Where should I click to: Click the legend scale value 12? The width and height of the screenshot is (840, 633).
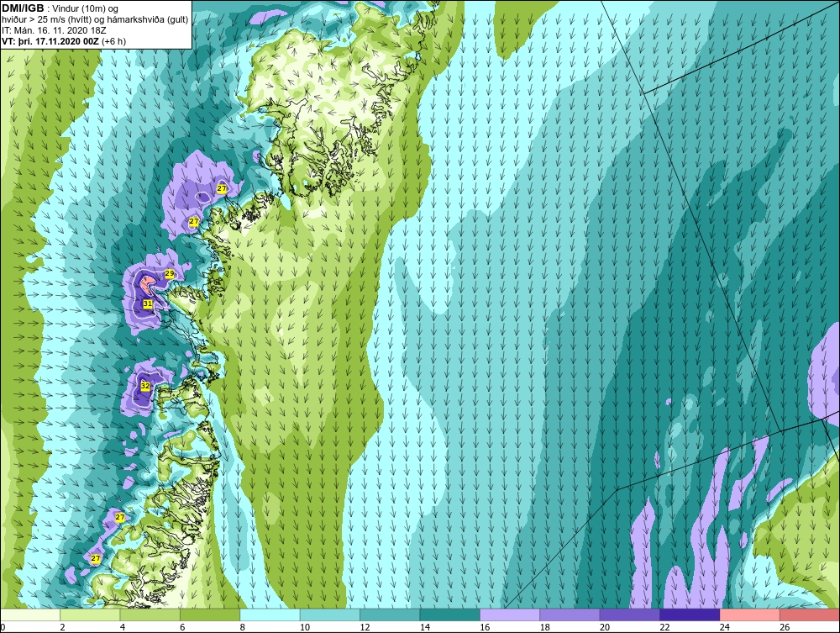(365, 627)
